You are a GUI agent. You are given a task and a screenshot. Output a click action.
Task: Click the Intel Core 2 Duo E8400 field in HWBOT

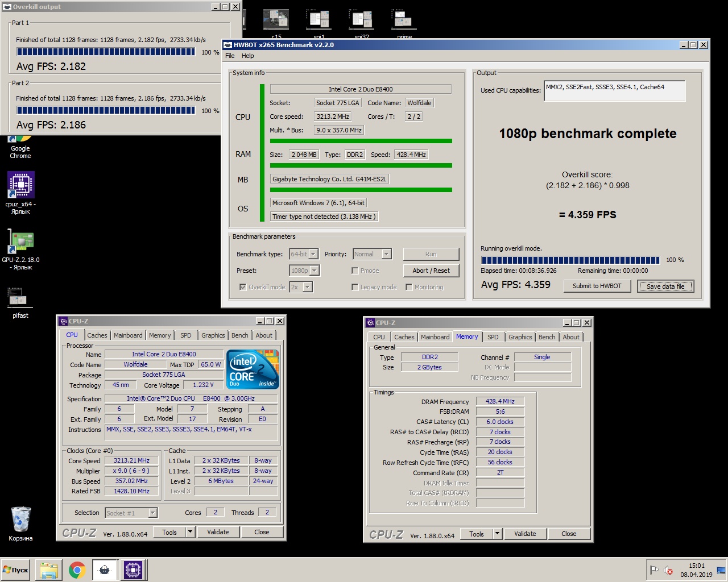361,89
